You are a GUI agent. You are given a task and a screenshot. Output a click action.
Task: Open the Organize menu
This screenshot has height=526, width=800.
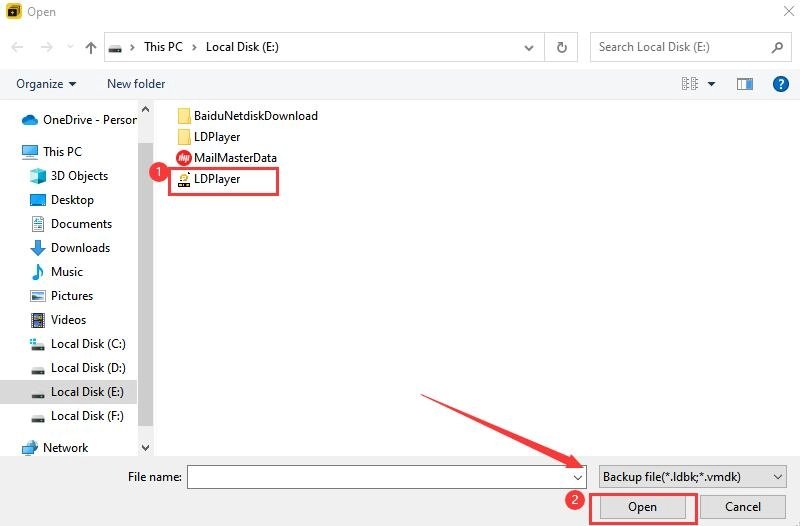(x=46, y=84)
